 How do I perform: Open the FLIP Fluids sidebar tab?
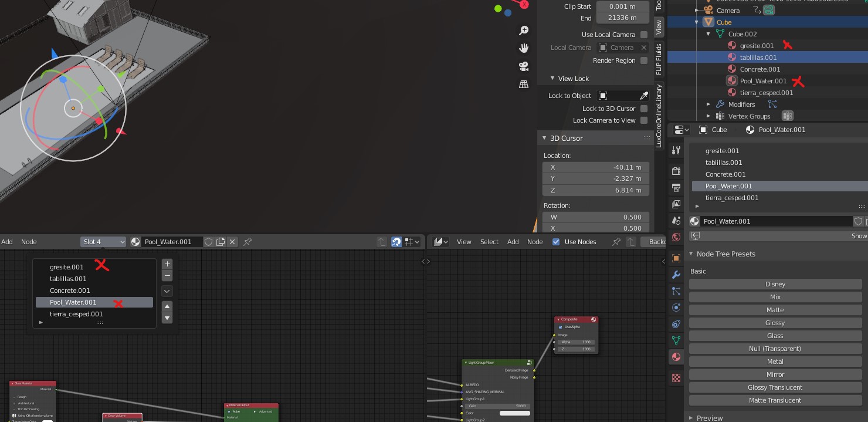pos(659,59)
